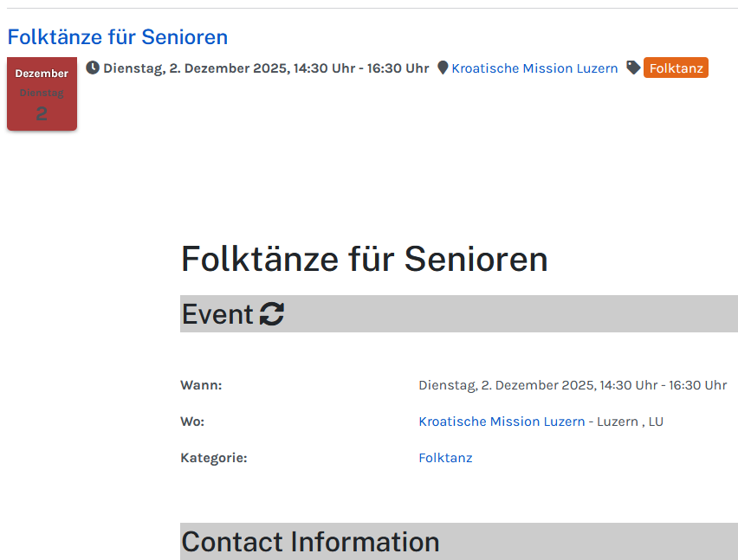Click the tag icon before Folktanz badge
This screenshot has height=560, width=738.
pyautogui.click(x=633, y=68)
